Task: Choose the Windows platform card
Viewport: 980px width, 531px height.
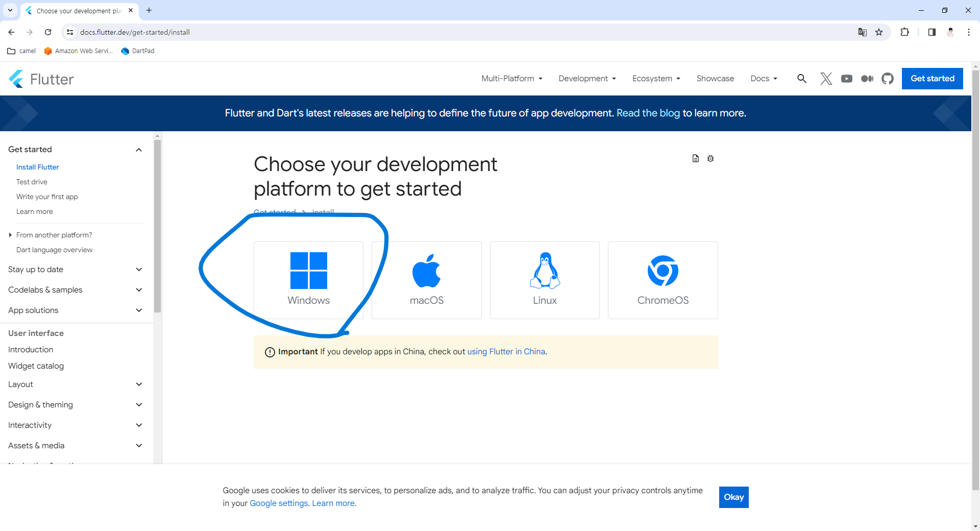Action: [308, 280]
